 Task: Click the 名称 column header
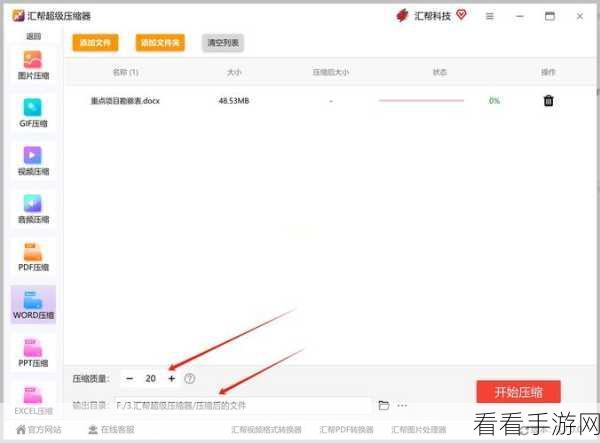click(125, 72)
